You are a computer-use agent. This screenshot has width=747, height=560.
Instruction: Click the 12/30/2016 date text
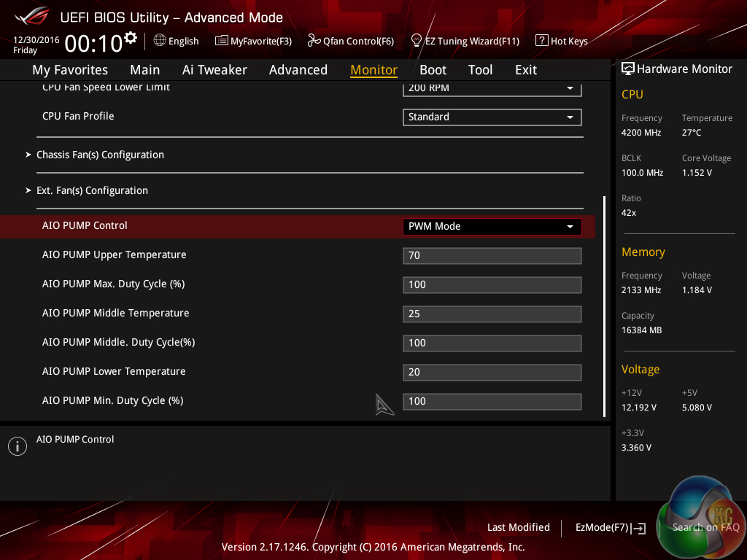pos(36,40)
